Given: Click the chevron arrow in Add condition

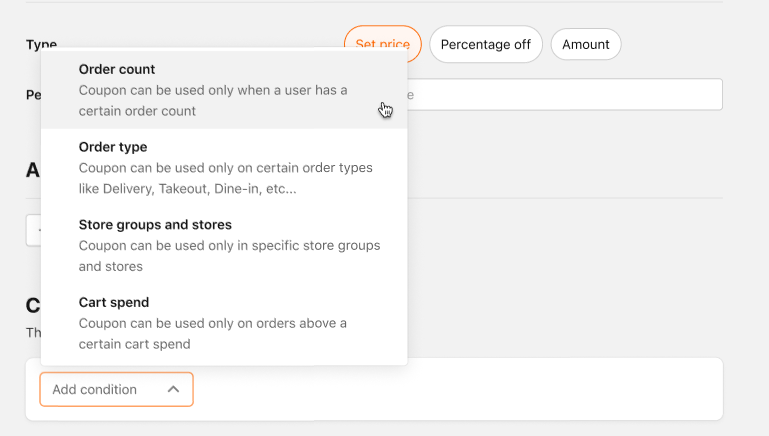Looking at the screenshot, I should [x=173, y=390].
